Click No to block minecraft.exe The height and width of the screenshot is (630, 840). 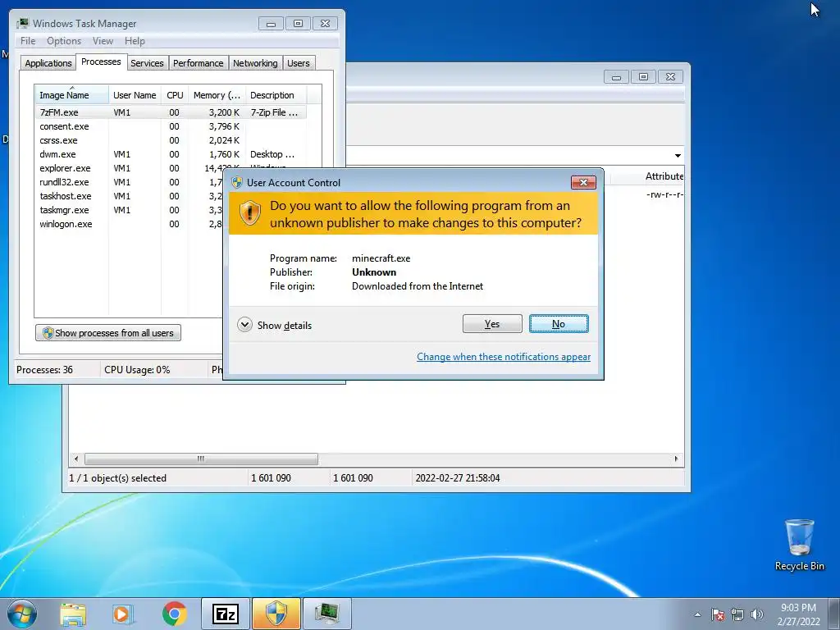pyautogui.click(x=559, y=323)
